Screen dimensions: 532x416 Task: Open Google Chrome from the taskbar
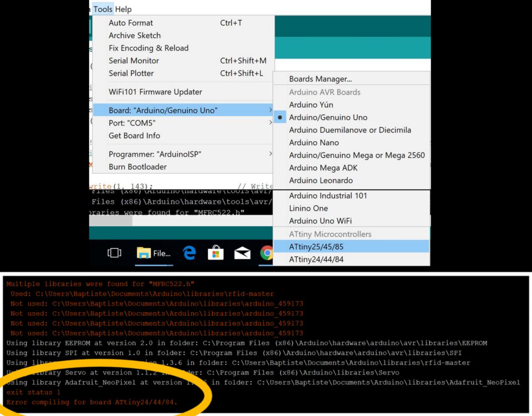point(266,253)
